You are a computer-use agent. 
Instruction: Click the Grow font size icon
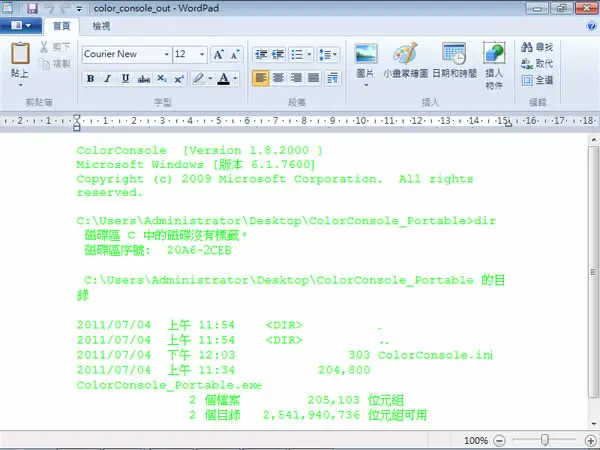[x=218, y=54]
